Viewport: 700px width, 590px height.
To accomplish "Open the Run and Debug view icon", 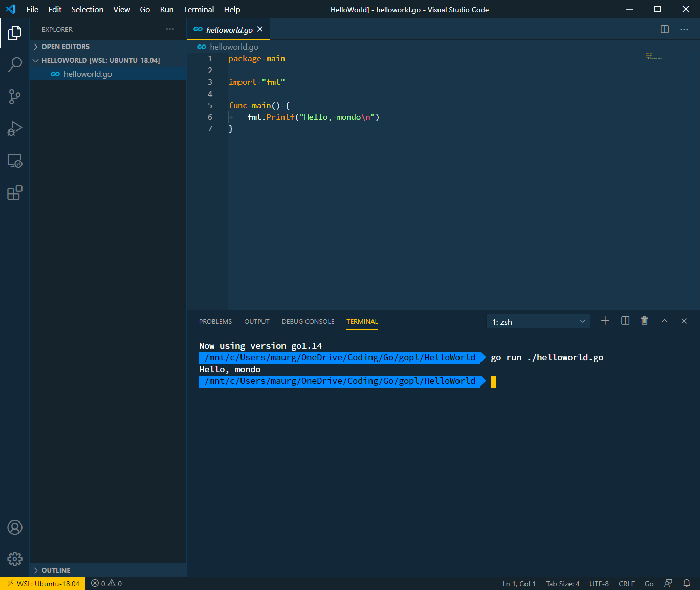I will pos(15,128).
